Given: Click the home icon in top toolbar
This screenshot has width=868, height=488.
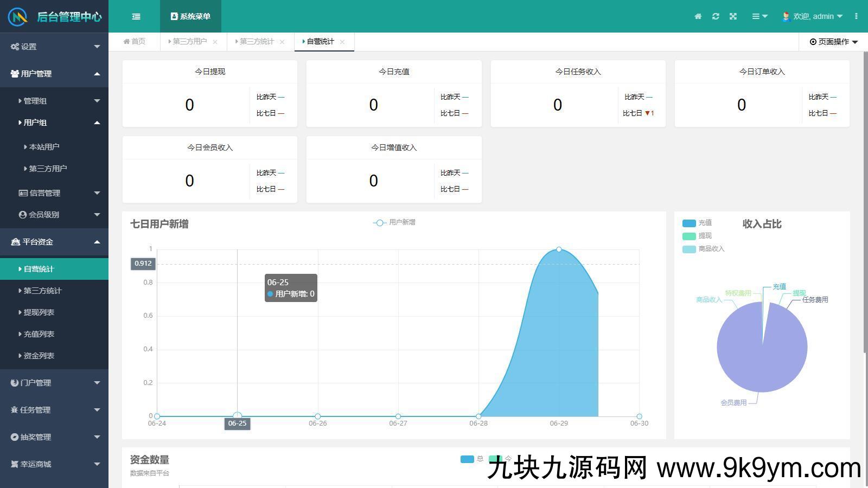Looking at the screenshot, I should (x=698, y=16).
